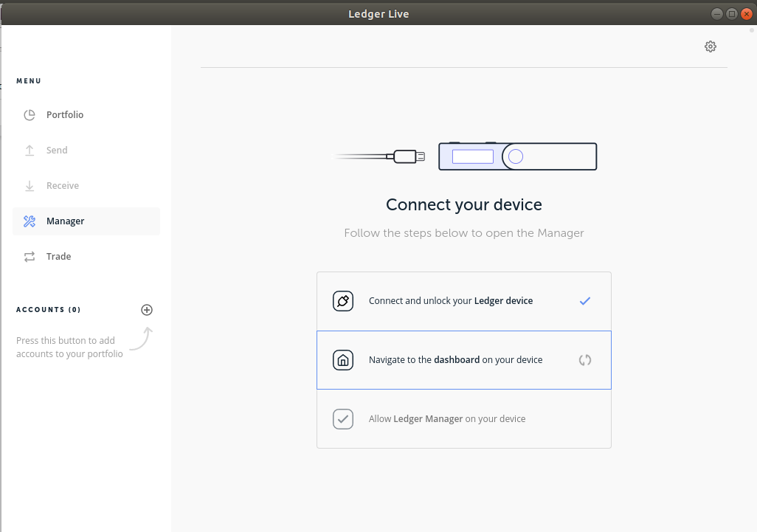Click the Portfolio pie chart icon
The height and width of the screenshot is (532, 757).
tap(30, 115)
